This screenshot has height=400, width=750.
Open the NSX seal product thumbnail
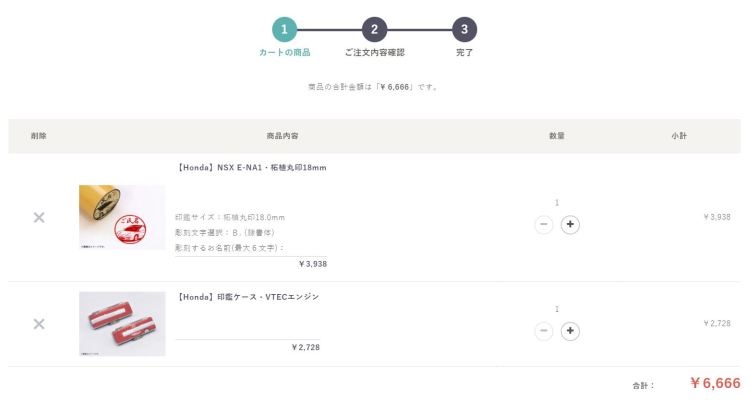122,217
